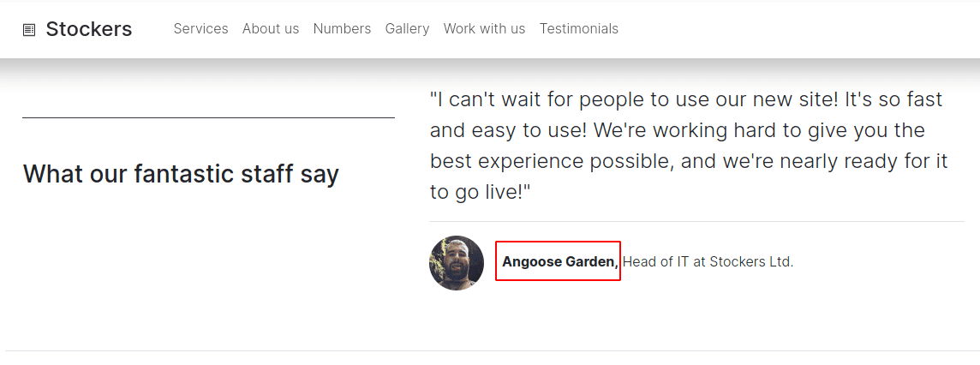
Task: Click the divider line below the quote
Action: click(x=696, y=221)
